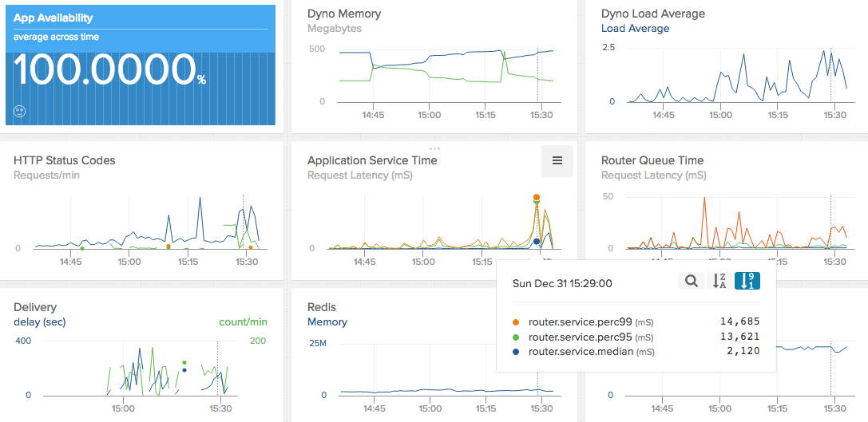Open the Application Service Time chart menu
The height and width of the screenshot is (422, 868).
(x=557, y=160)
